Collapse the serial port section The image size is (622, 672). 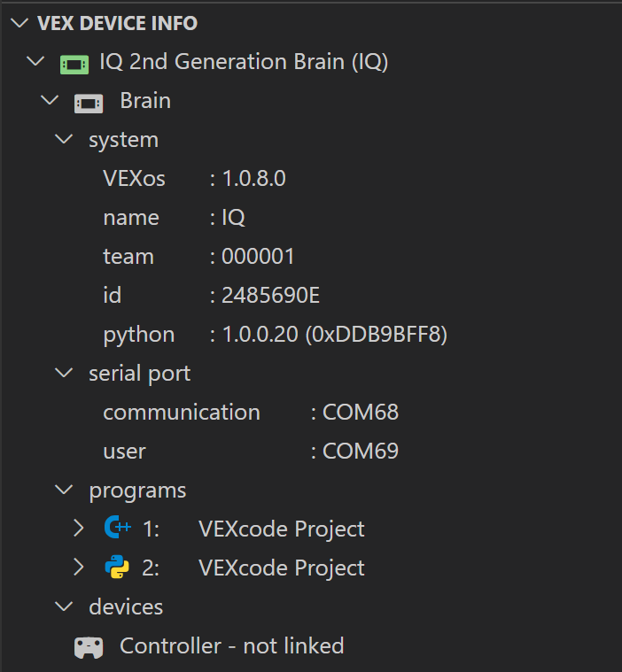click(x=64, y=374)
